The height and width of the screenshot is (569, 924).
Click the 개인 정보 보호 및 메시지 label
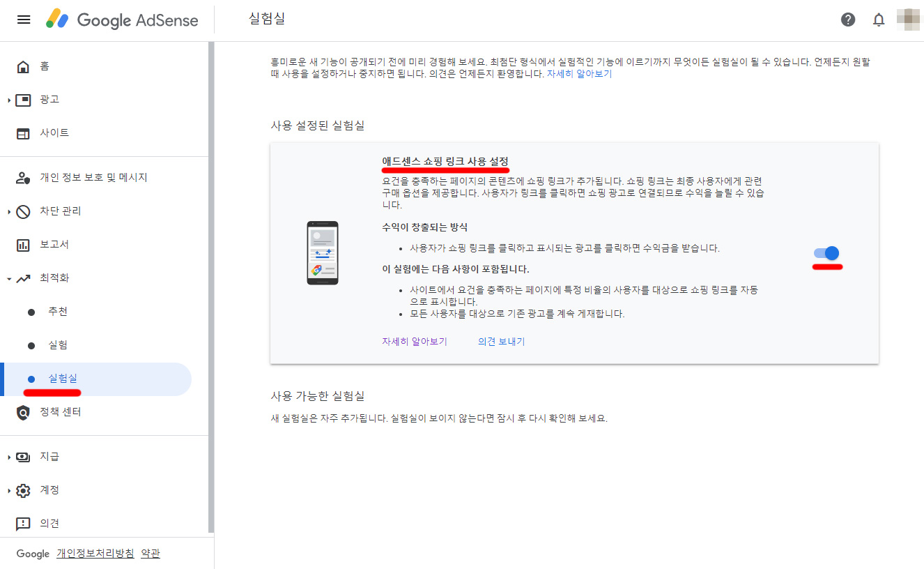click(x=93, y=178)
